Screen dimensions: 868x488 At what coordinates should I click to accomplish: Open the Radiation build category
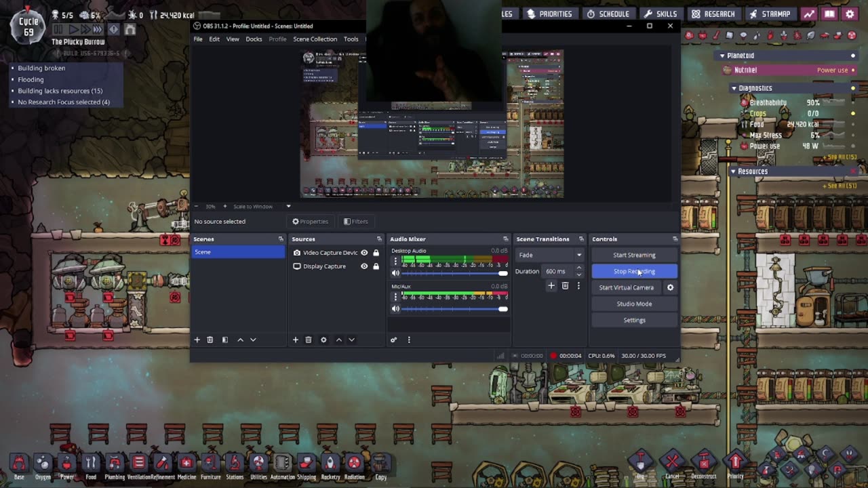point(354,466)
